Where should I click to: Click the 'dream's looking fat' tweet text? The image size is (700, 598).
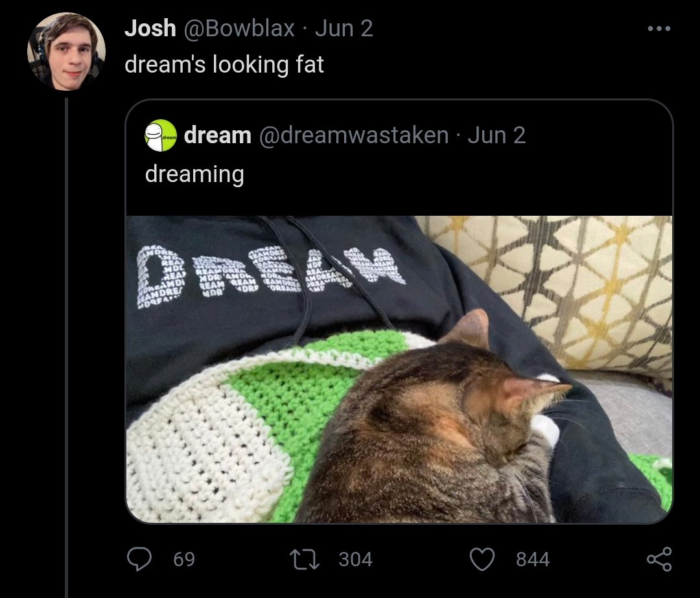click(224, 64)
